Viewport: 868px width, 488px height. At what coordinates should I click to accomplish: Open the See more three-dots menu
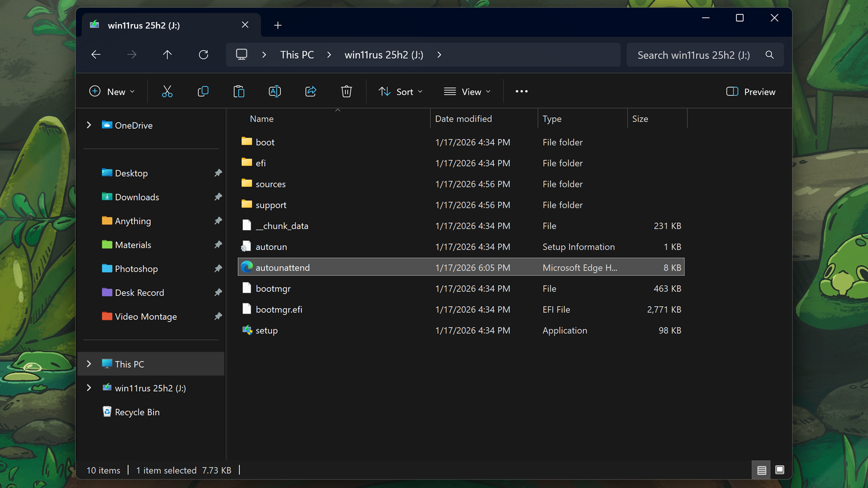click(x=521, y=92)
